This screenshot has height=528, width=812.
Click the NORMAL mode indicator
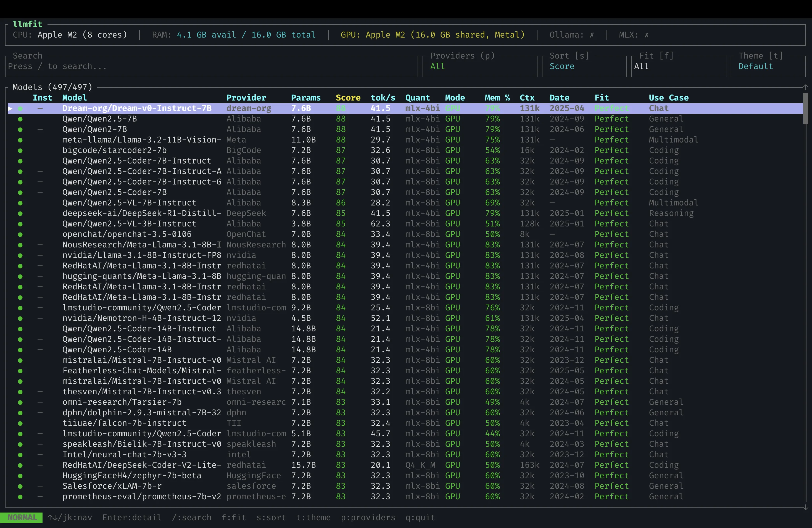22,518
